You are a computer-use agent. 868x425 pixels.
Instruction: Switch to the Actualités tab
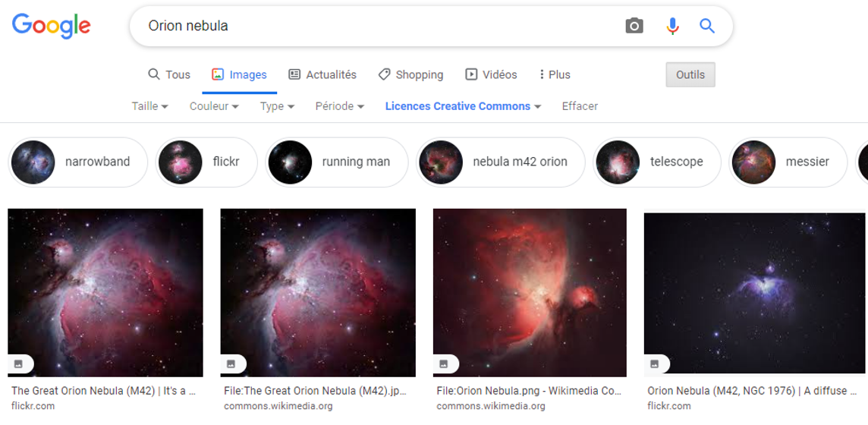point(322,74)
